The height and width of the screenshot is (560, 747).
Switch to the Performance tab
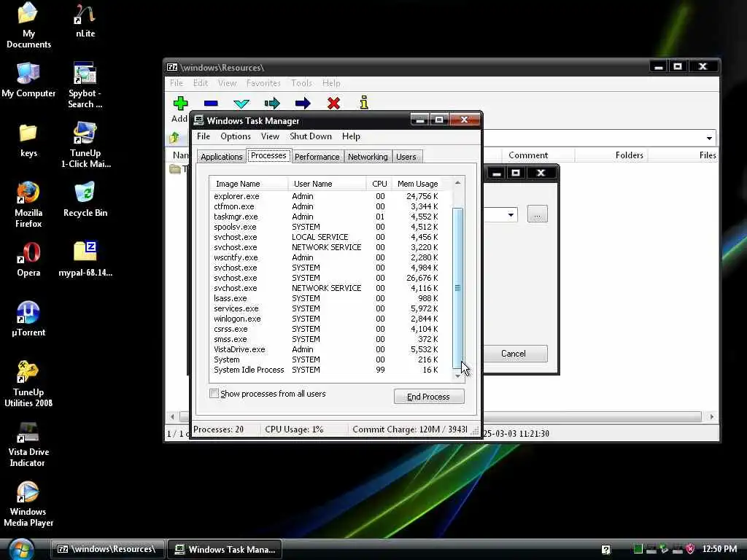click(317, 157)
